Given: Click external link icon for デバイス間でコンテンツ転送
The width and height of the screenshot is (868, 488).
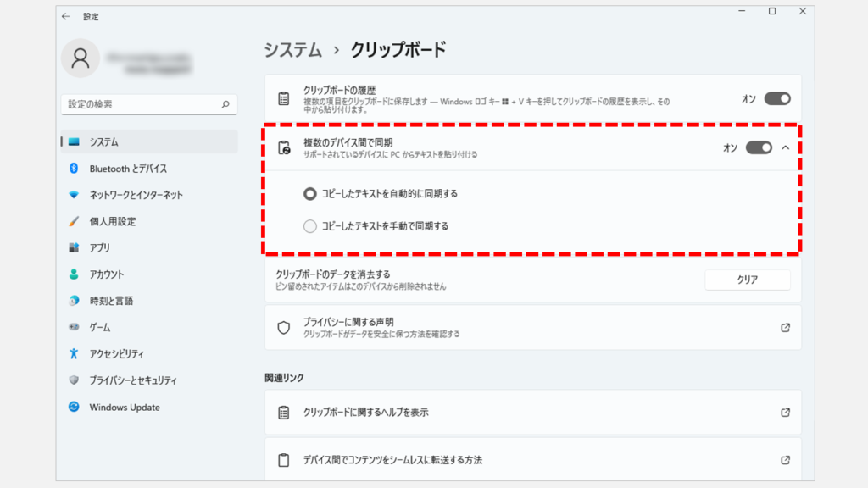Looking at the screenshot, I should (x=785, y=460).
